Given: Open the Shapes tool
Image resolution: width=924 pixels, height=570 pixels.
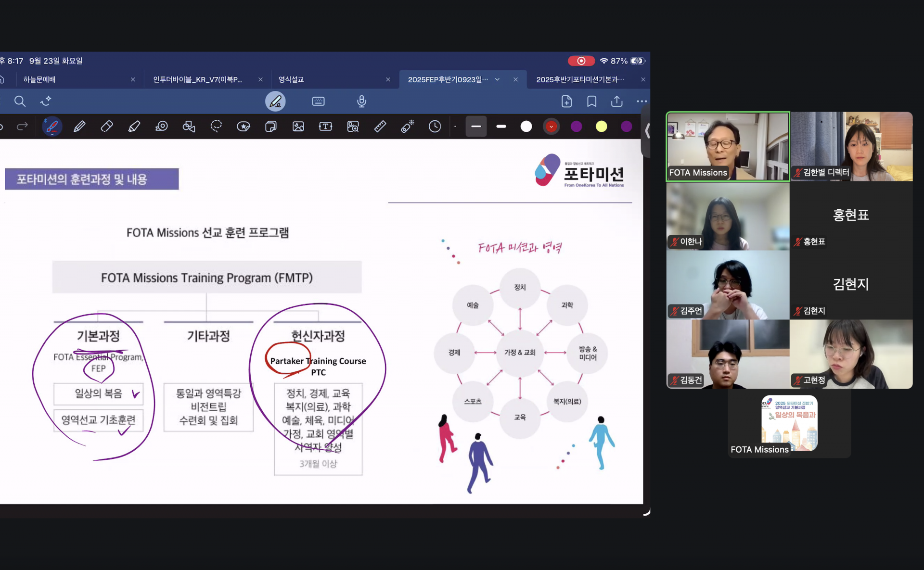Looking at the screenshot, I should coord(189,127).
